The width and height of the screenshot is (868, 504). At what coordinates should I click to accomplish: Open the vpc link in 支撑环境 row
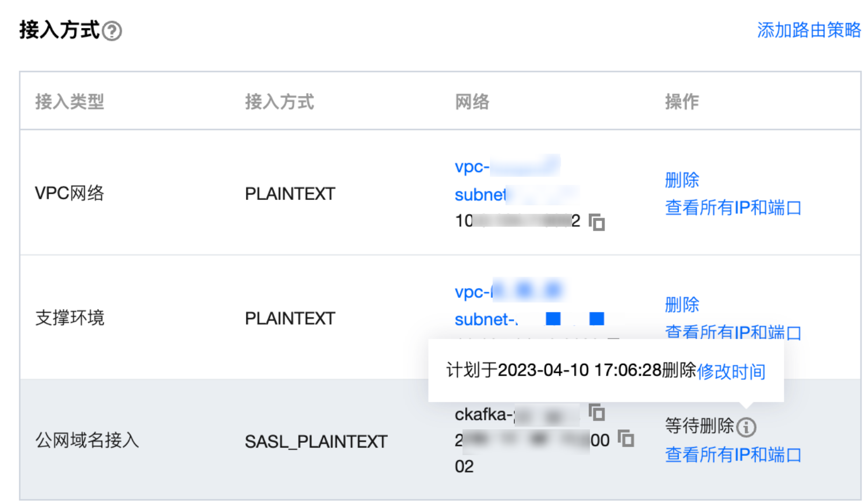click(472, 292)
